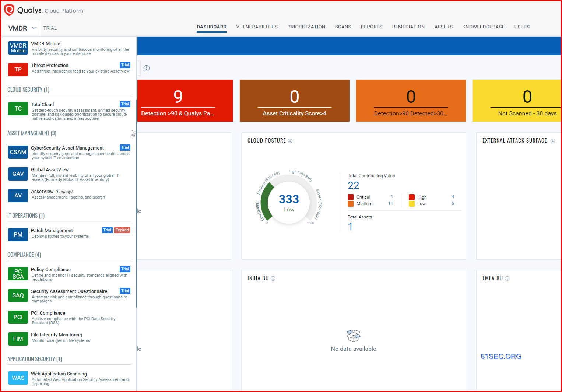The height and width of the screenshot is (392, 562).
Task: Open the Scans tab
Action: click(343, 27)
